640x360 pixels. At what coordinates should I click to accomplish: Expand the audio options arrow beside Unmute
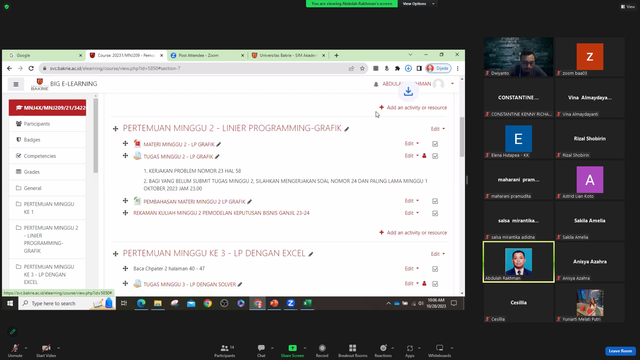click(26, 348)
